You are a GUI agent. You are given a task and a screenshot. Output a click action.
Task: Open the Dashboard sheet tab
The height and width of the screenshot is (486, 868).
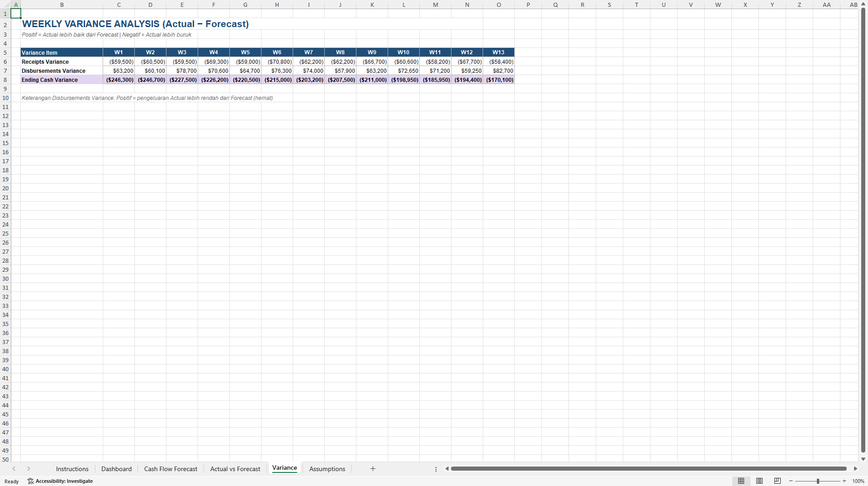click(x=116, y=469)
